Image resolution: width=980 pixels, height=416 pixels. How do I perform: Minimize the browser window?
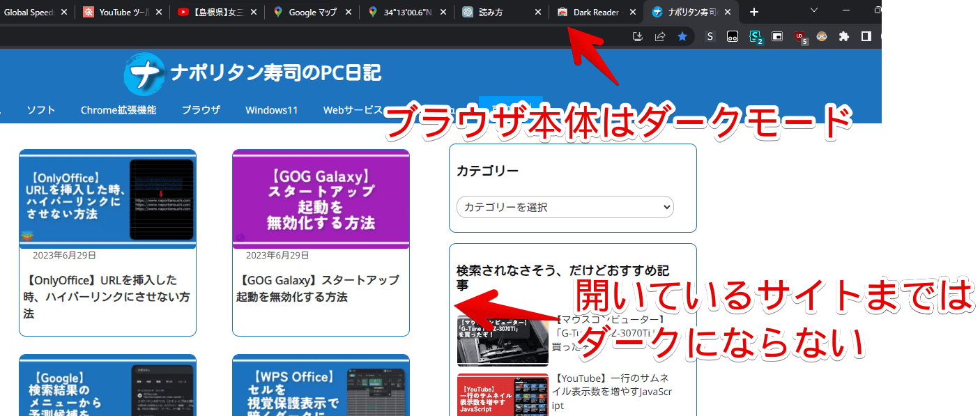[847, 10]
